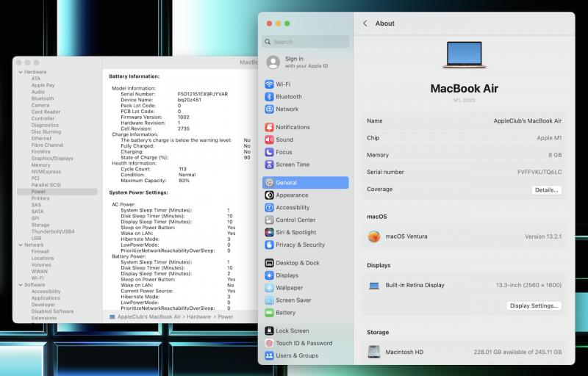Click the 8 GB memory value
The width and height of the screenshot is (588, 376).
[555, 155]
